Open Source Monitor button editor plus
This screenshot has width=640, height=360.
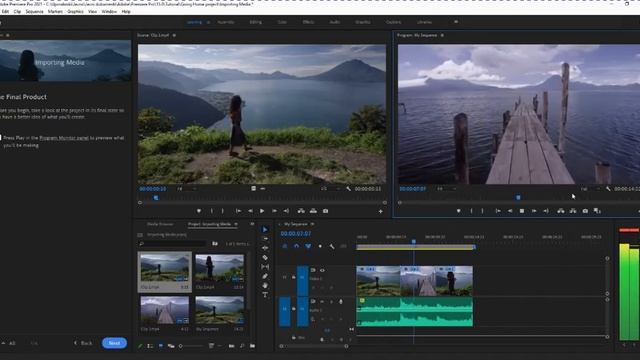point(380,211)
